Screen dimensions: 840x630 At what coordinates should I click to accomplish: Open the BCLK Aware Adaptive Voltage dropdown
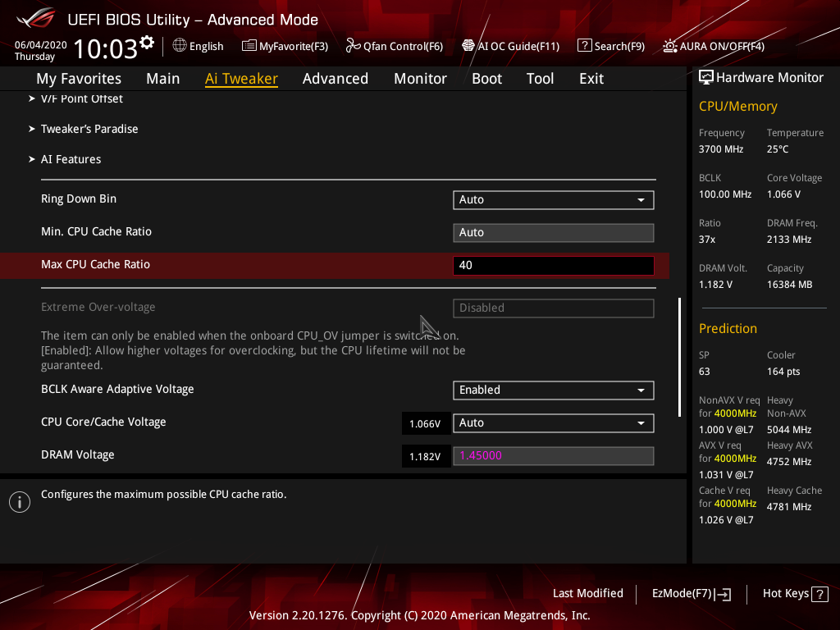(x=553, y=390)
